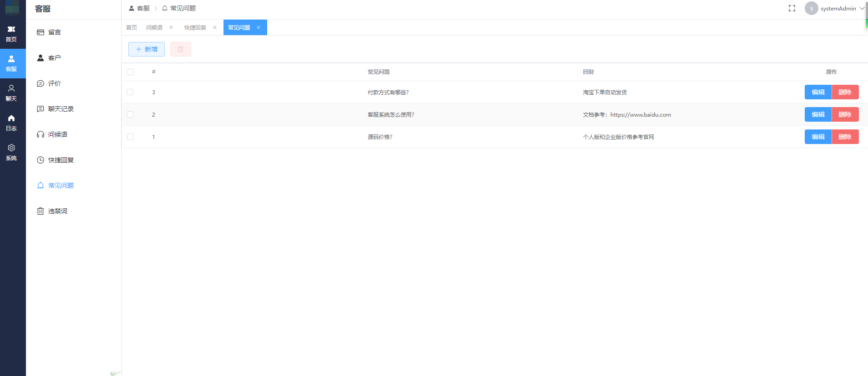868x376 pixels.
Task: Toggle fullscreen mode icon
Action: (792, 8)
